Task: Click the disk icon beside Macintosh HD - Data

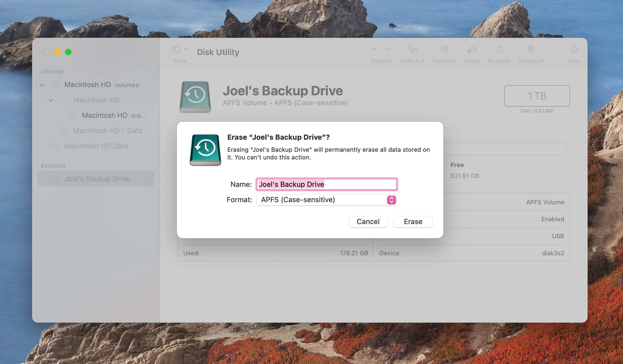Action: pyautogui.click(x=63, y=130)
